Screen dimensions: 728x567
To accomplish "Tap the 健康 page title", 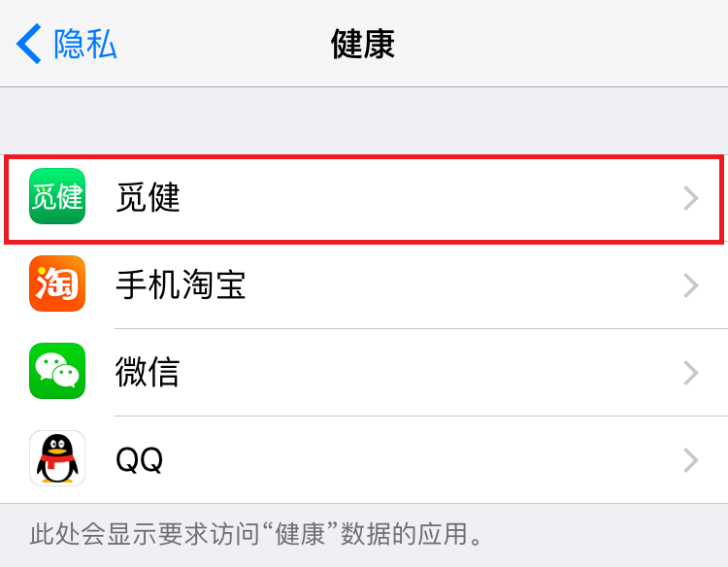I will click(x=363, y=44).
